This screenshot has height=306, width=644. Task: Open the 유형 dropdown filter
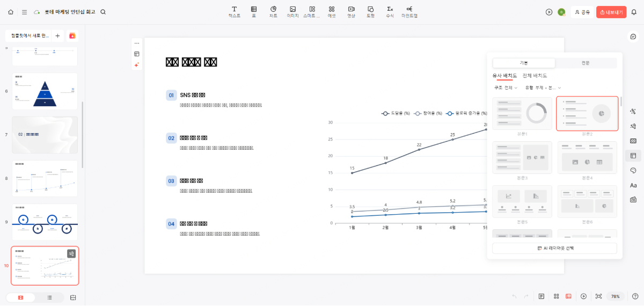(x=543, y=88)
